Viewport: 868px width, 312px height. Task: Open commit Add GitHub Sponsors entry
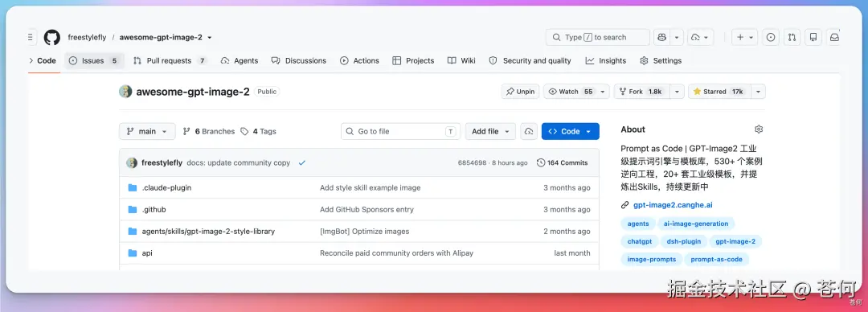pyautogui.click(x=367, y=210)
